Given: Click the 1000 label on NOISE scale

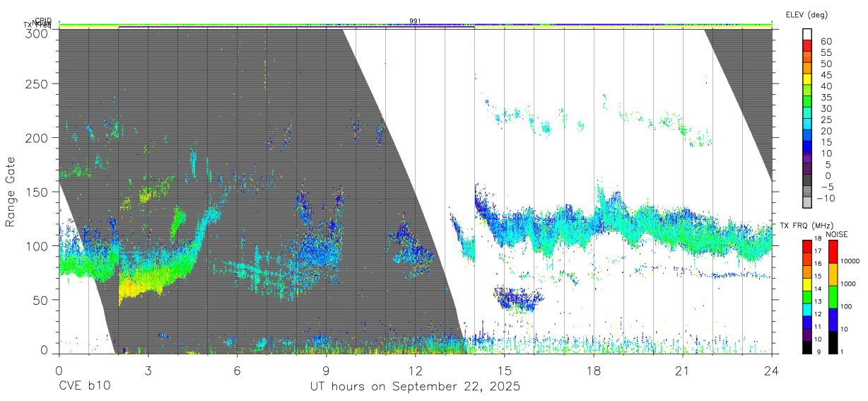Looking at the screenshot, I should coord(848,284).
